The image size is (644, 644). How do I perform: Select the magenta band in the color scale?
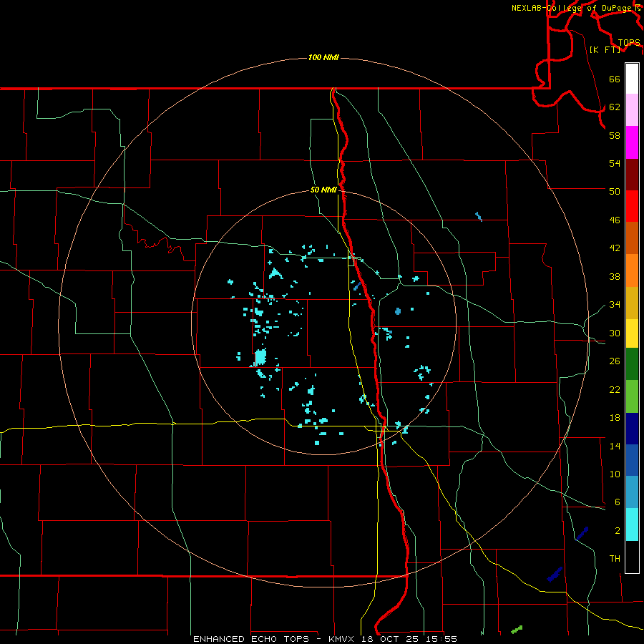tap(632, 142)
